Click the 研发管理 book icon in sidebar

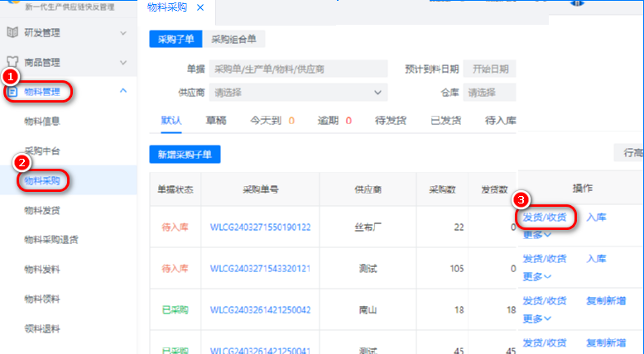[12, 32]
